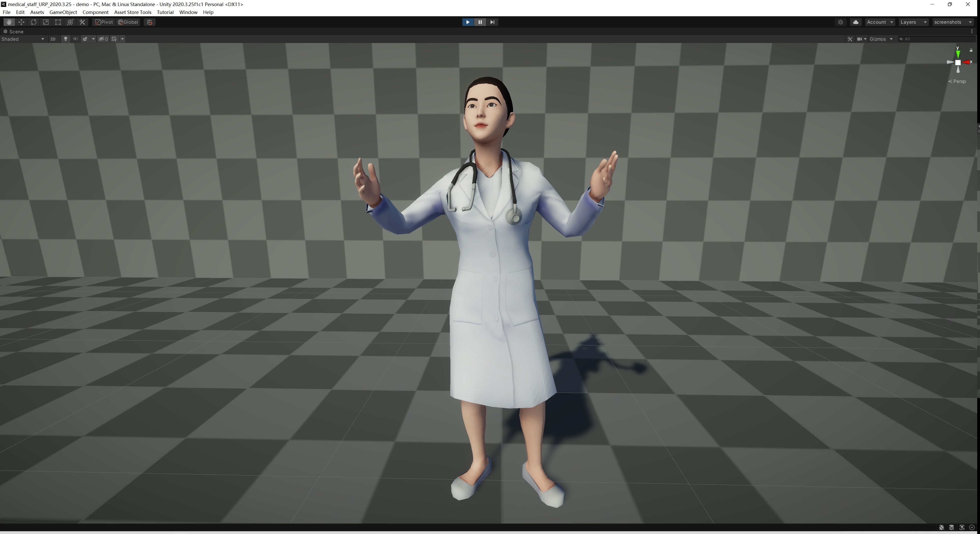980x534 pixels.
Task: Open the Assets menu
Action: [37, 12]
